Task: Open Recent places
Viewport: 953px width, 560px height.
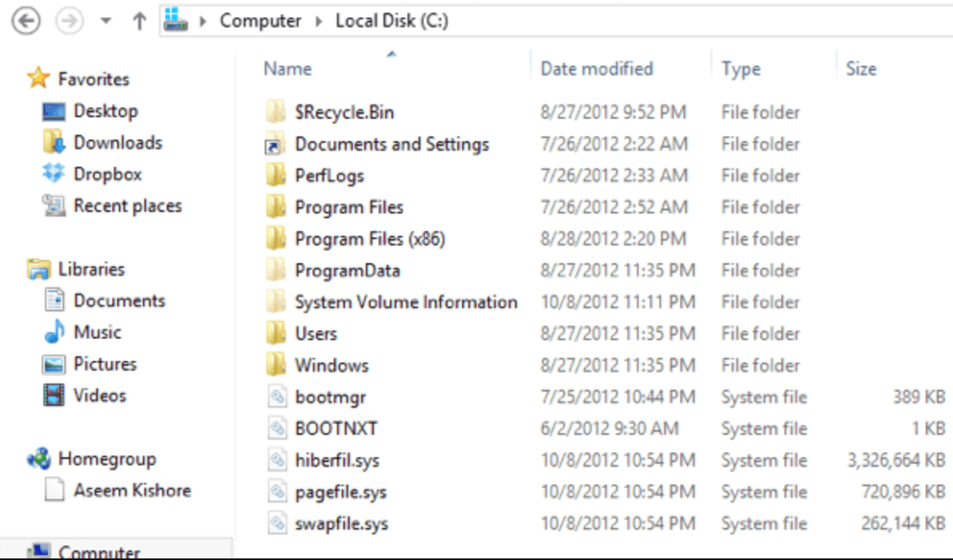Action: 128,205
